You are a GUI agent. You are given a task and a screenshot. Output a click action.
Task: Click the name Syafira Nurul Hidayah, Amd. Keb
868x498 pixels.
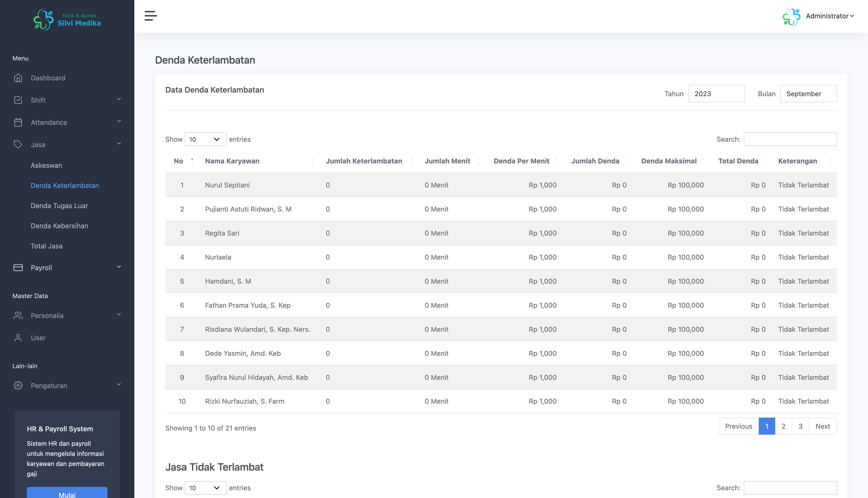click(257, 377)
